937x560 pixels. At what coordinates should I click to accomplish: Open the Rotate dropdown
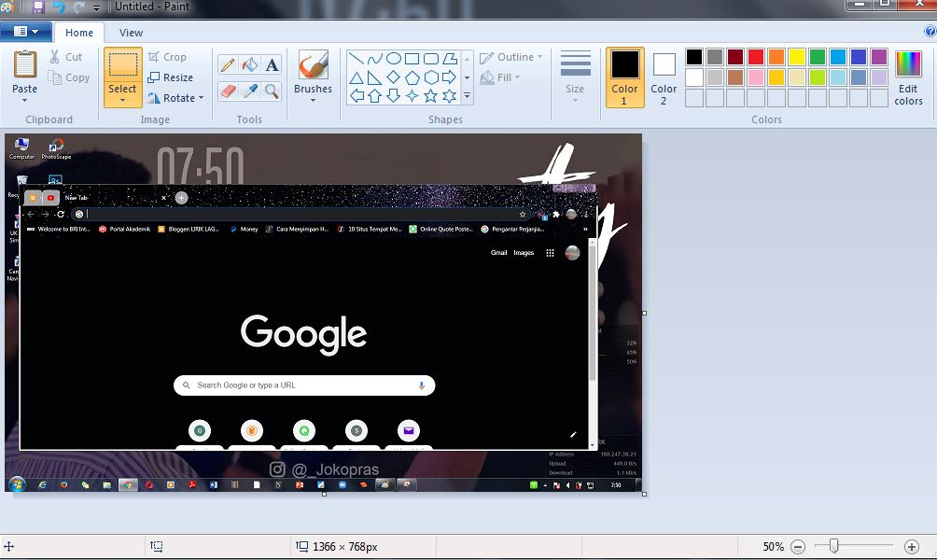(176, 98)
